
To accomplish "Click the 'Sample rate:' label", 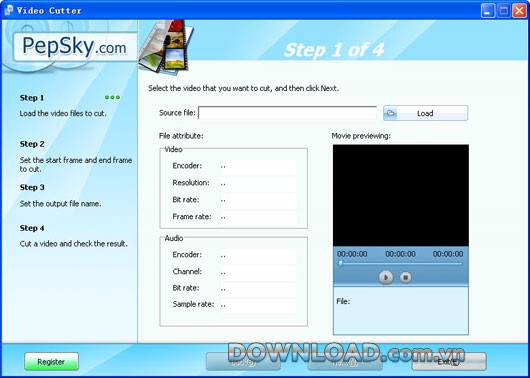I will click(x=193, y=304).
